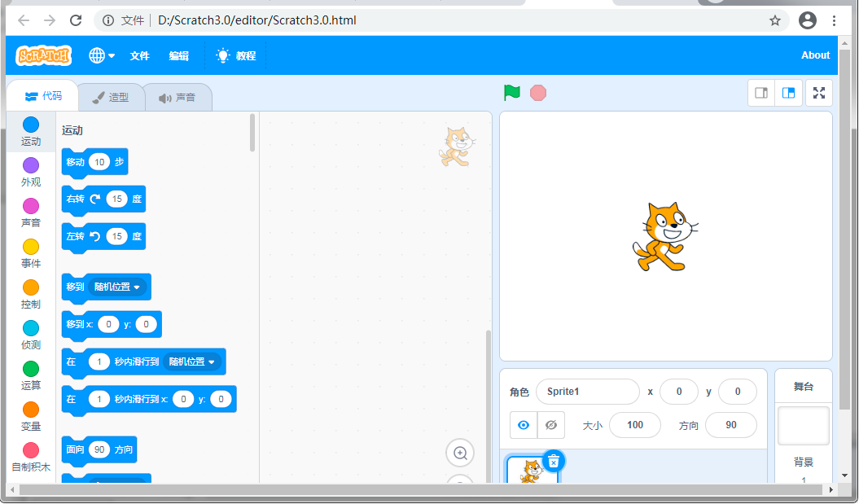Open the 文件 menu
Screen dimensions: 859x504
(x=138, y=55)
